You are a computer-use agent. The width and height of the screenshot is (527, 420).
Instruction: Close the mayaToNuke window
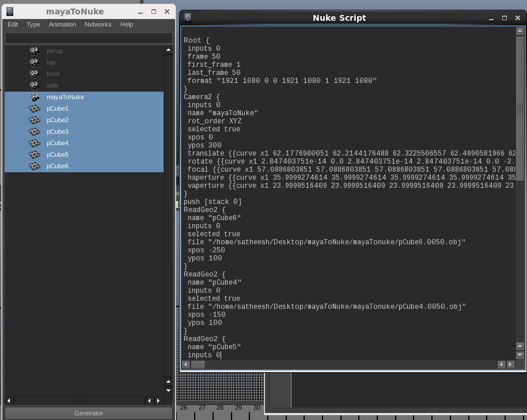166,12
